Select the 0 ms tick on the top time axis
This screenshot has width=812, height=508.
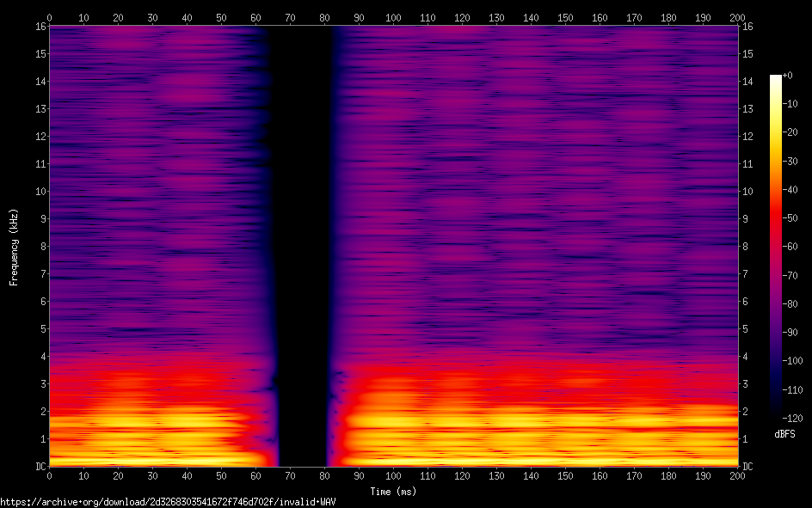(x=50, y=16)
